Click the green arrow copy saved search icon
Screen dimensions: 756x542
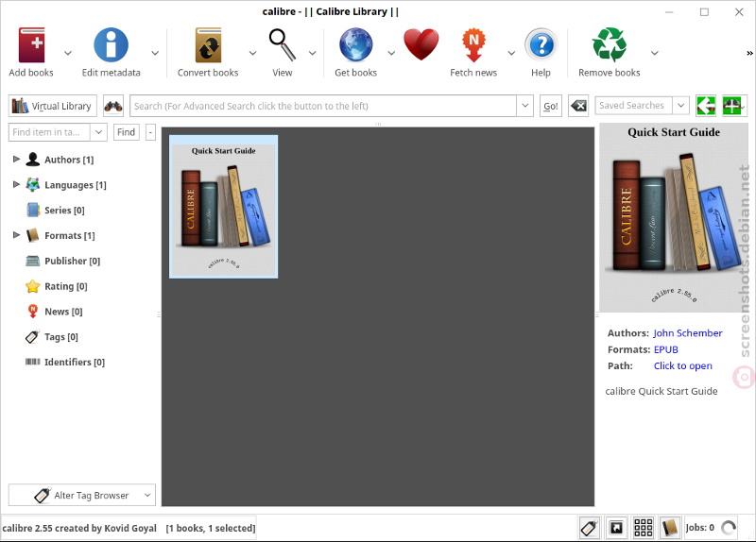[706, 106]
